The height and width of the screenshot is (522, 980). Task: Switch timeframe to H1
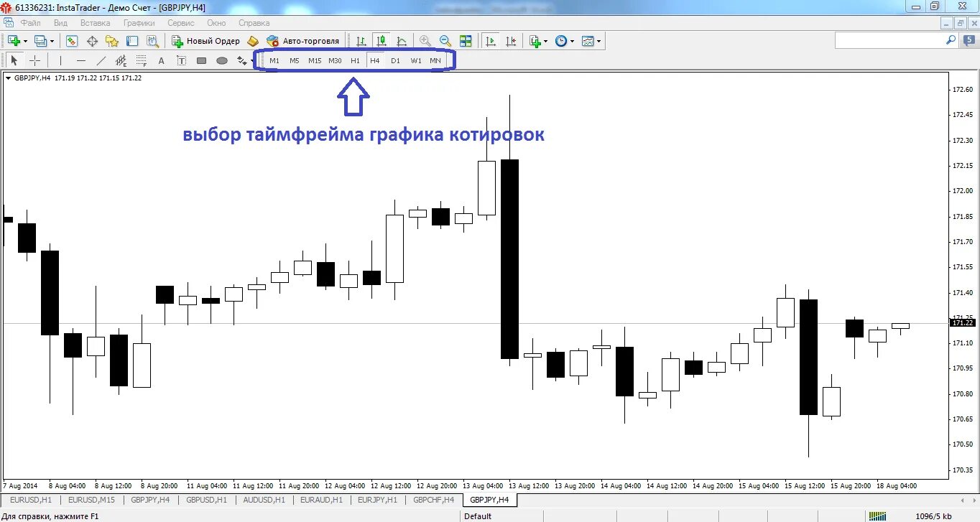[355, 60]
